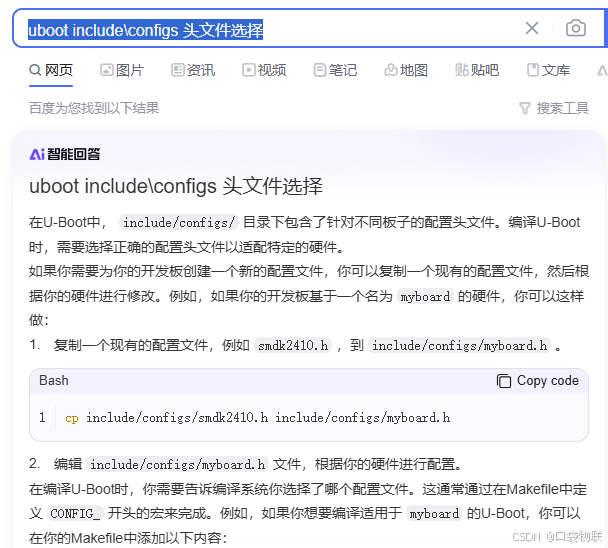Select the 网页 tab

click(x=51, y=70)
